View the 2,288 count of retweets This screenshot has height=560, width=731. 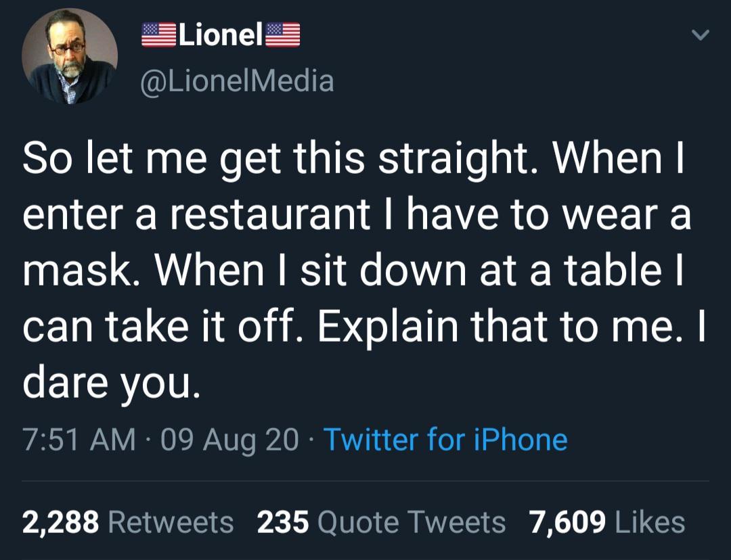click(x=61, y=522)
